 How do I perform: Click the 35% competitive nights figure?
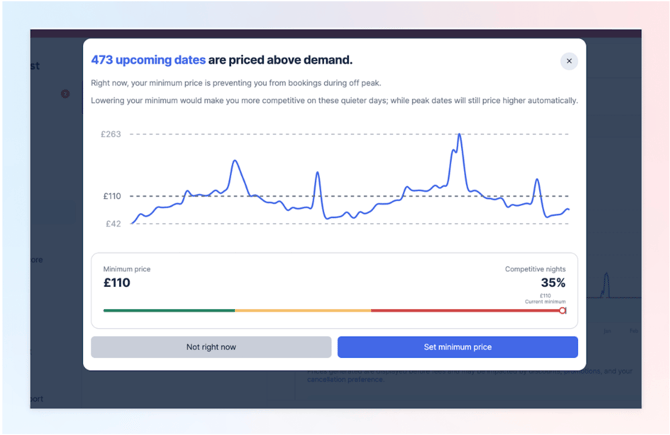[553, 283]
